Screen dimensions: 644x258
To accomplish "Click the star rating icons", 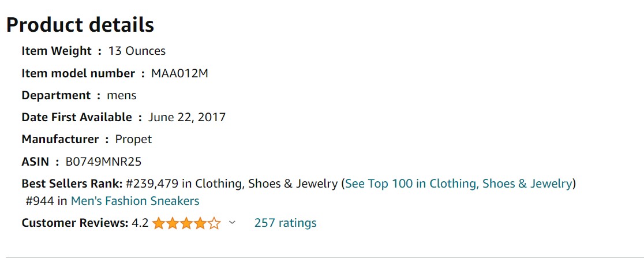I will coord(186,223).
